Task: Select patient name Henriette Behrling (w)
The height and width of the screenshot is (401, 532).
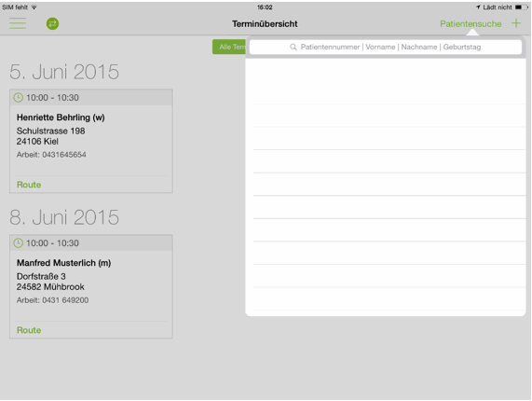Action: point(61,118)
